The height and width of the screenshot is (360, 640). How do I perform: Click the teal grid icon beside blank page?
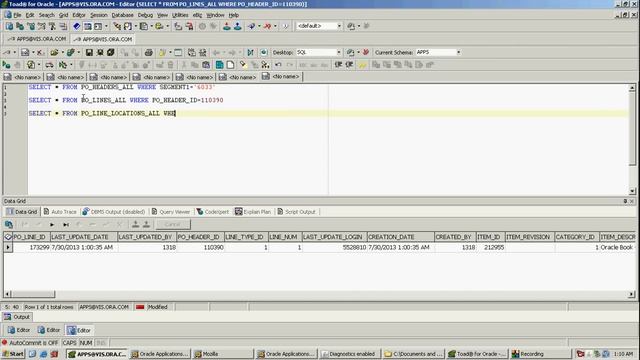pyautogui.click(x=220, y=65)
